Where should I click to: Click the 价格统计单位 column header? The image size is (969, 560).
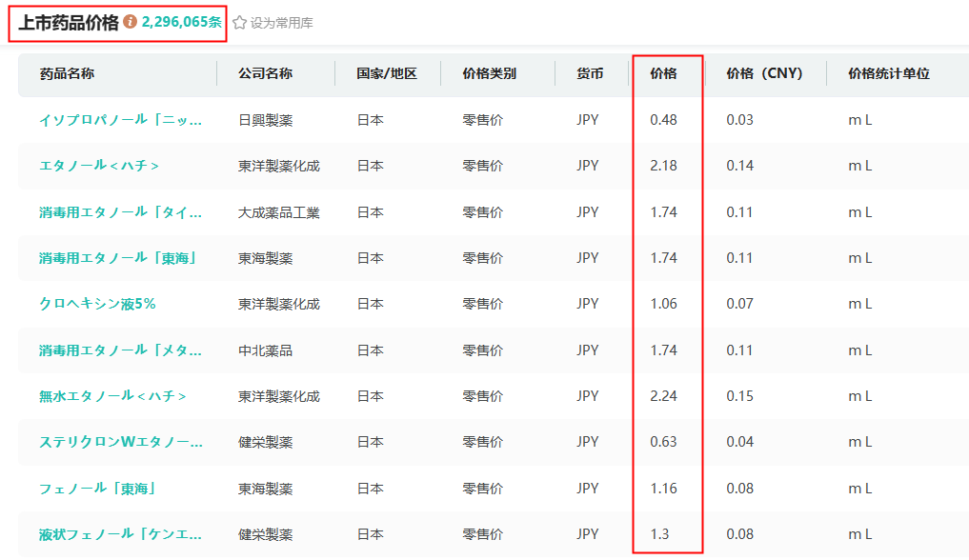(889, 73)
